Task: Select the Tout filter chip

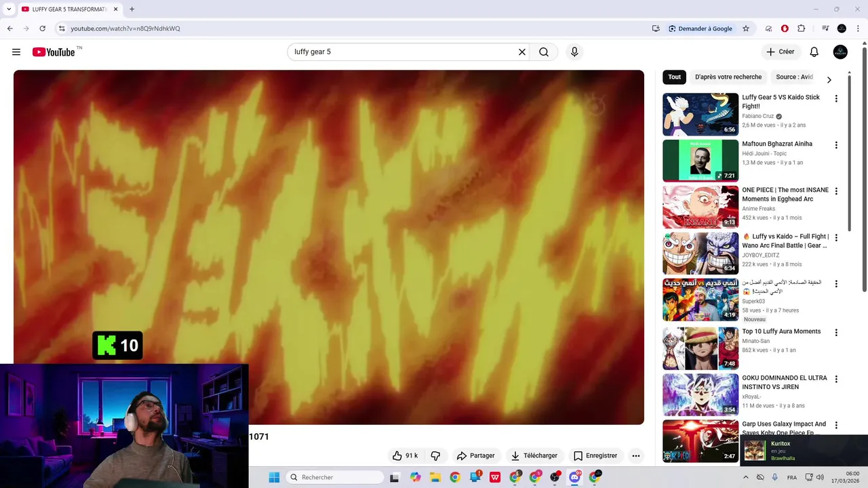Action: (674, 77)
